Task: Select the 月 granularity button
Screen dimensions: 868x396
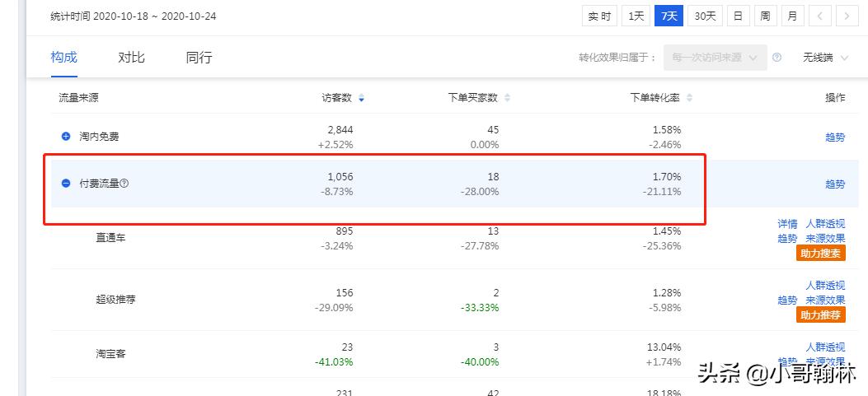Action: [793, 16]
